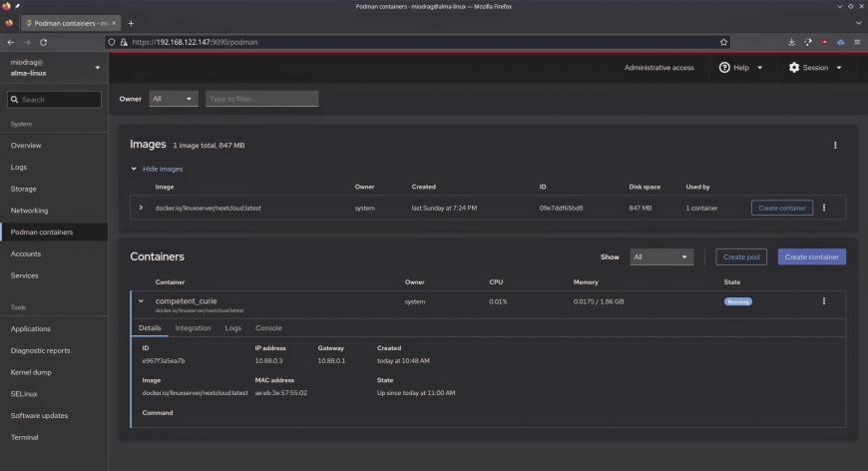
Task: Open Services in the sidebar
Action: pos(54,275)
